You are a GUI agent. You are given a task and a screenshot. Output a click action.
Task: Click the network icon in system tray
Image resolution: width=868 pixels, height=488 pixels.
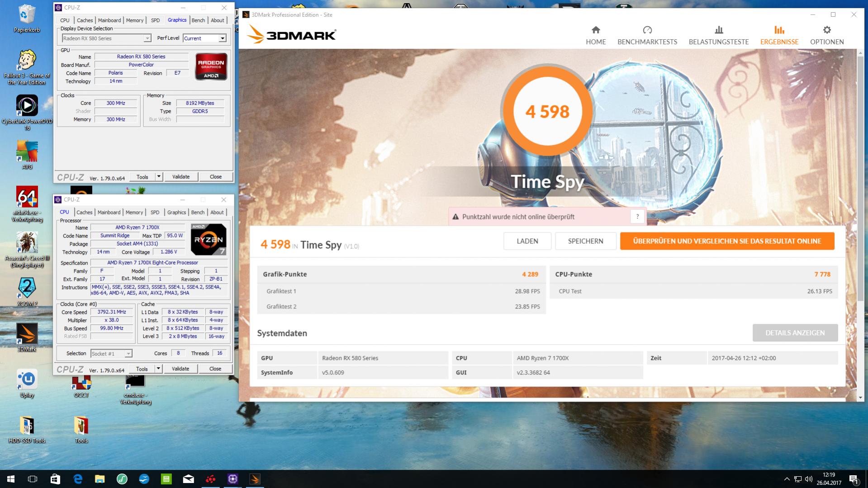click(x=797, y=479)
